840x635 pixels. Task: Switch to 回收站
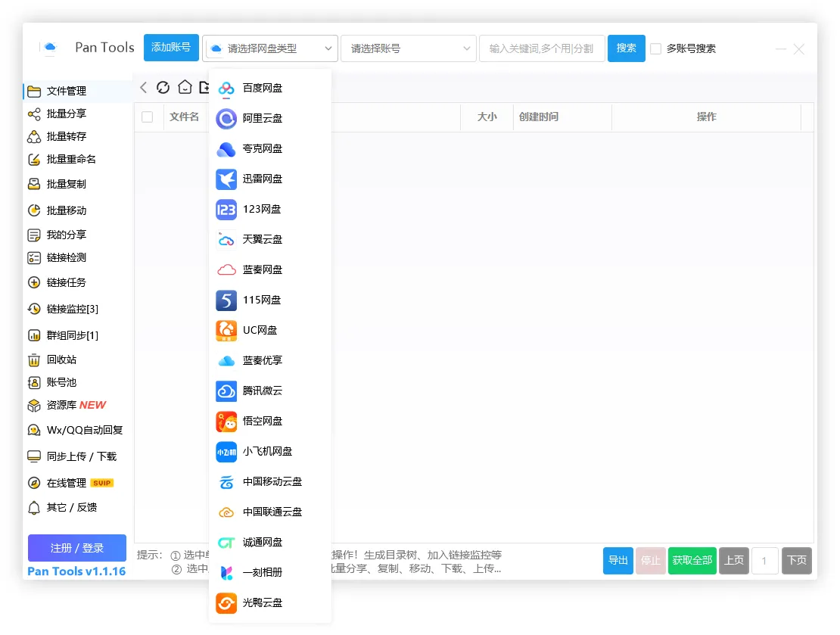78,360
